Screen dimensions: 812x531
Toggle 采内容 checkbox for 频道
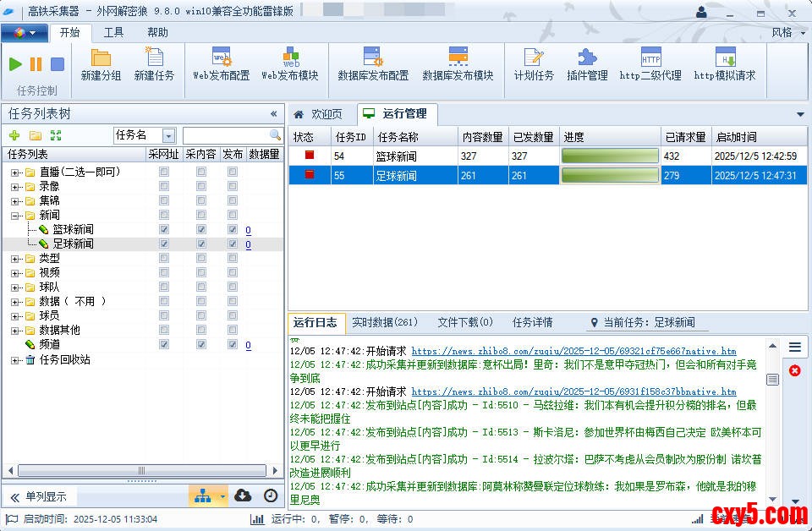pos(201,345)
